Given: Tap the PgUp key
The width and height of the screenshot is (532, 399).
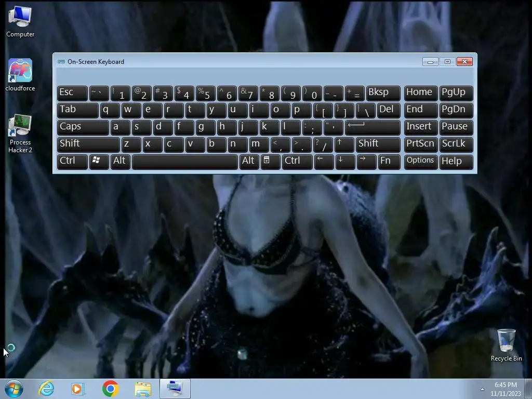Looking at the screenshot, I should 456,94.
